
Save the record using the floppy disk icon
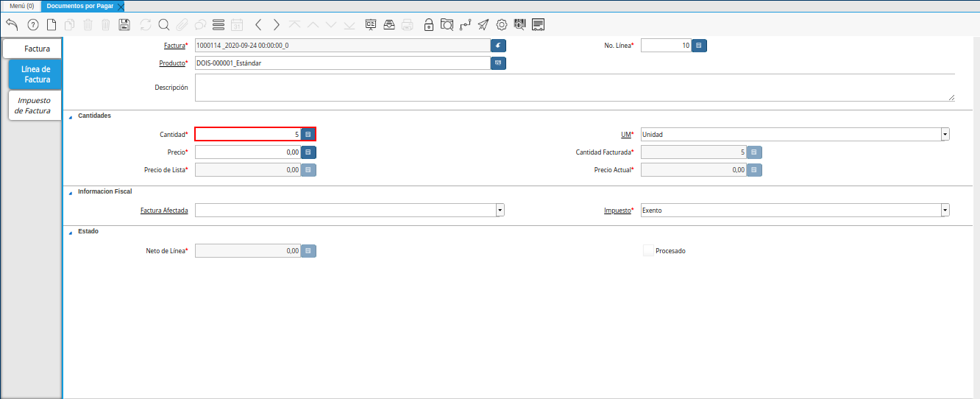pyautogui.click(x=124, y=24)
